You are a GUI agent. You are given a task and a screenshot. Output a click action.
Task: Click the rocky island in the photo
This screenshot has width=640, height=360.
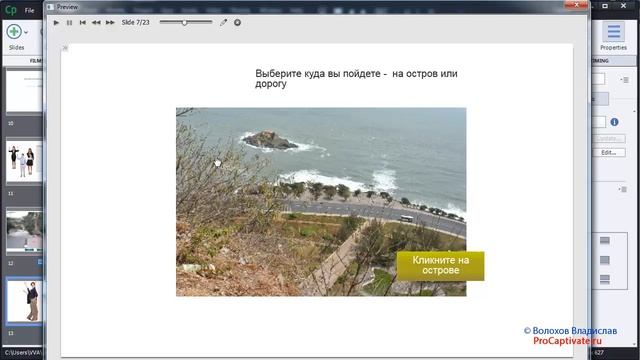(x=269, y=140)
